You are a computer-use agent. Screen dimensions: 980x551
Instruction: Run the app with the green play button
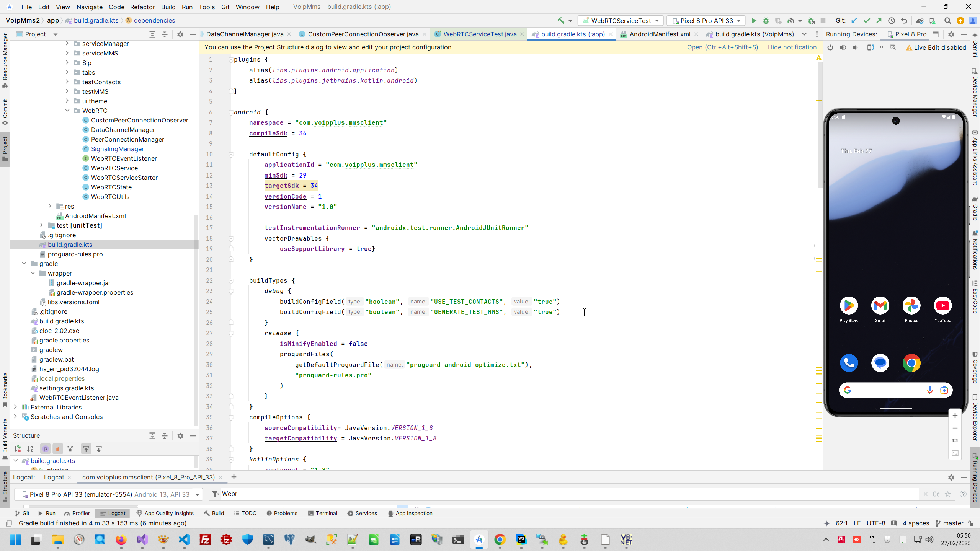coord(753,21)
